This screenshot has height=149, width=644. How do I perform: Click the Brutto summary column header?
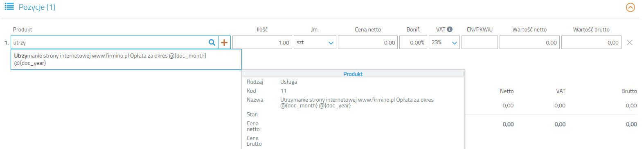[x=629, y=91]
